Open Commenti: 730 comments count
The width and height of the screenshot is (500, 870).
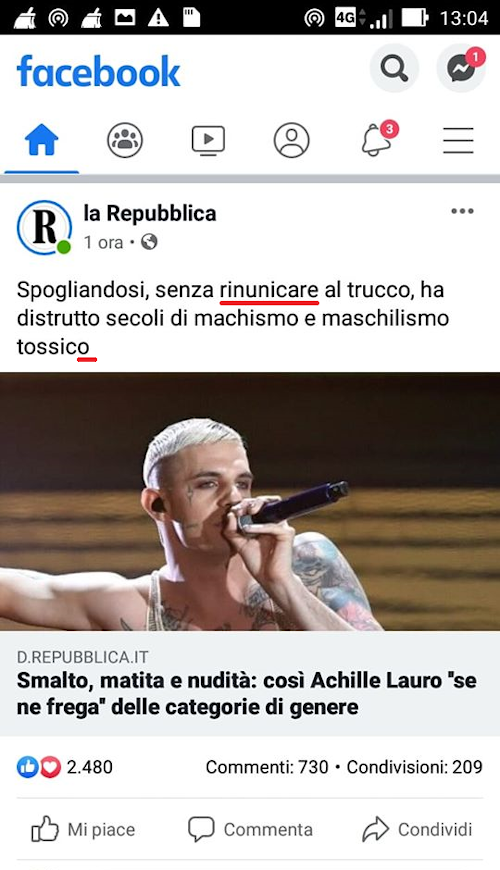pos(267,767)
